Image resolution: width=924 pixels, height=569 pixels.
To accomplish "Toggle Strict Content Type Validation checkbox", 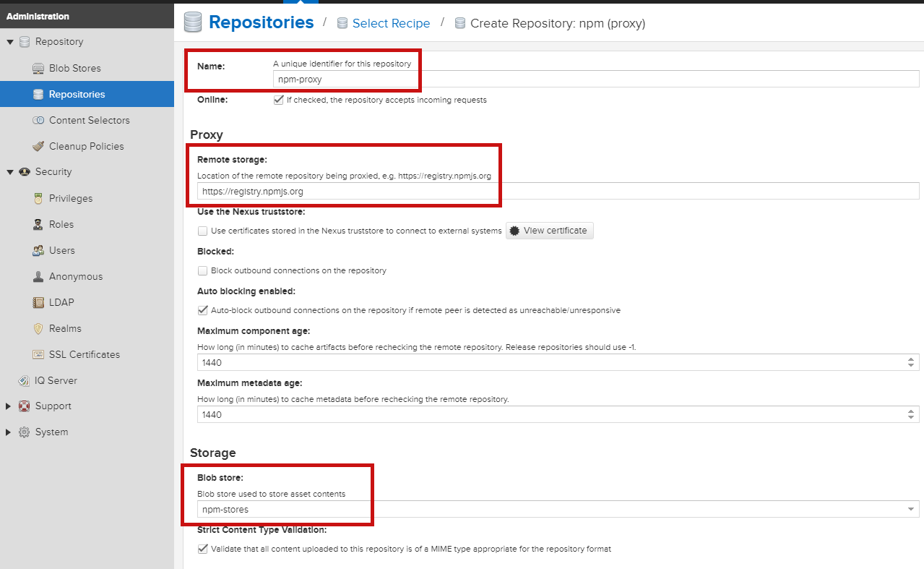I will pyautogui.click(x=202, y=549).
